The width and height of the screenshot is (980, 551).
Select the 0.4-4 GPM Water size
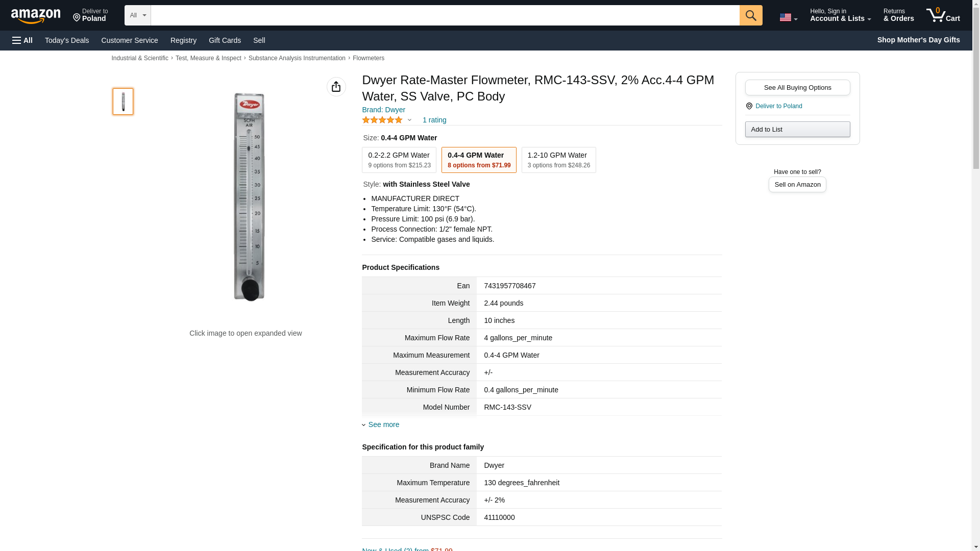coord(478,160)
